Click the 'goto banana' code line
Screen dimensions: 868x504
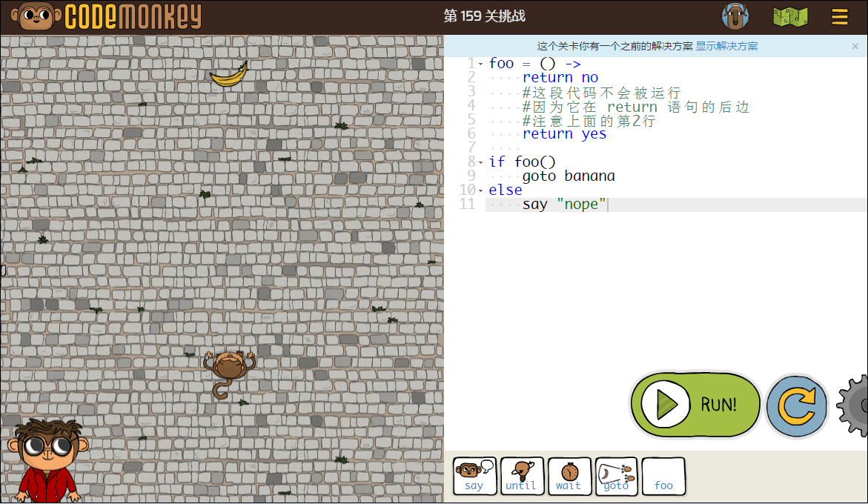[569, 176]
